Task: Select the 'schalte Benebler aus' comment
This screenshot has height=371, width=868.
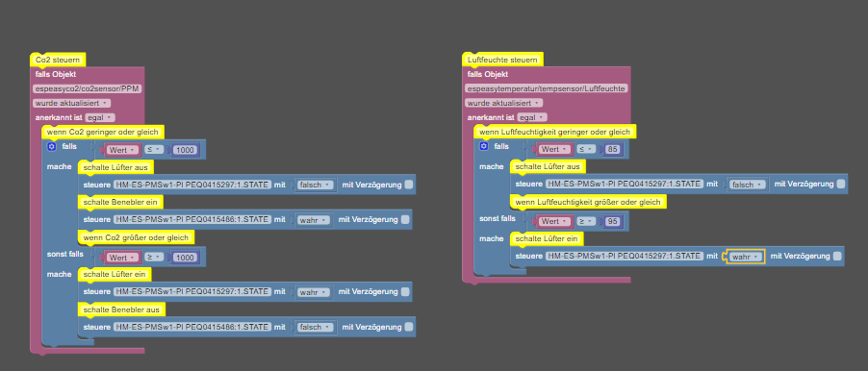Action: point(121,309)
